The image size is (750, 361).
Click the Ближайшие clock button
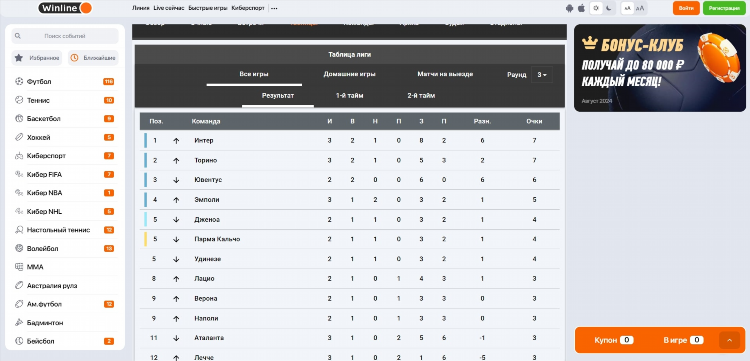pos(93,58)
